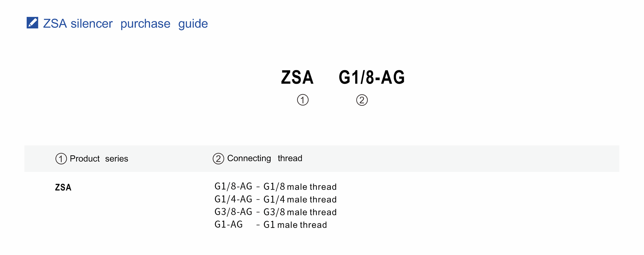The width and height of the screenshot is (644, 255).
Task: Click the bold ZSA series entry
Action: click(x=63, y=187)
